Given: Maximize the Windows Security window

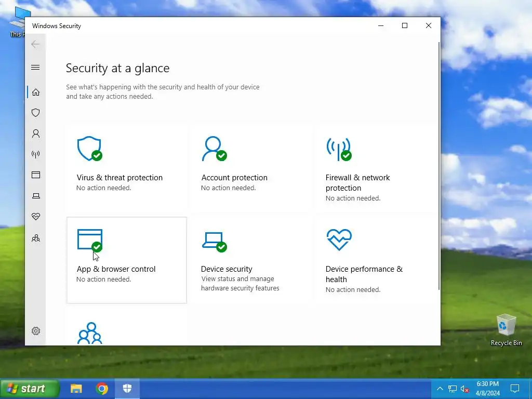Looking at the screenshot, I should click(x=404, y=25).
